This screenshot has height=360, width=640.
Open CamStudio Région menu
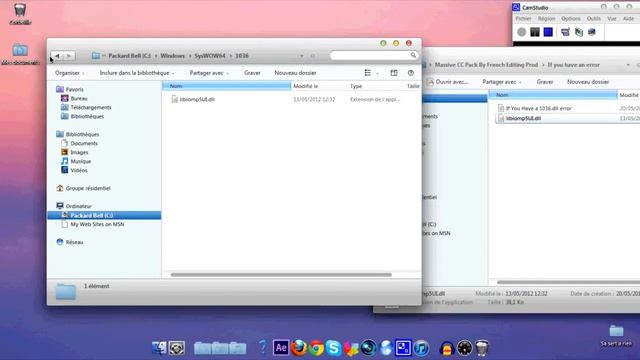coord(546,19)
